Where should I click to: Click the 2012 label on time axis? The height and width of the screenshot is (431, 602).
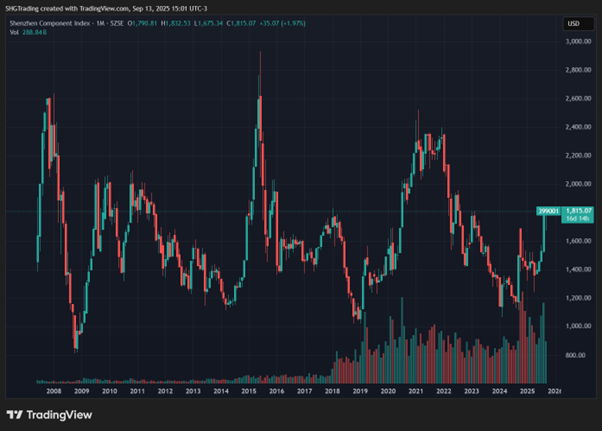tap(165, 391)
